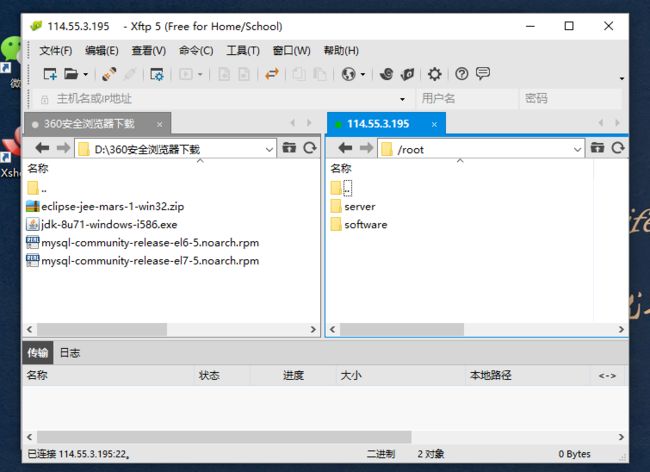Image resolution: width=650 pixels, height=472 pixels.
Task: Click the Xagent icon next to Xshell
Action: 407,74
